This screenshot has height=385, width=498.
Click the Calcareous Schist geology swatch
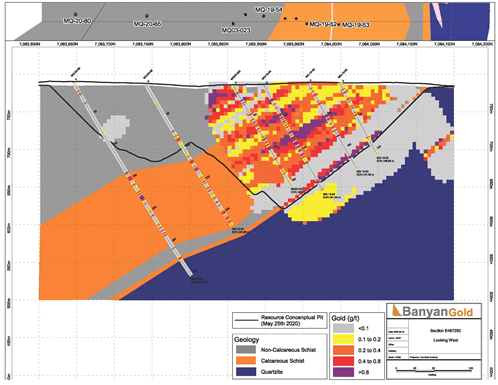(x=246, y=361)
